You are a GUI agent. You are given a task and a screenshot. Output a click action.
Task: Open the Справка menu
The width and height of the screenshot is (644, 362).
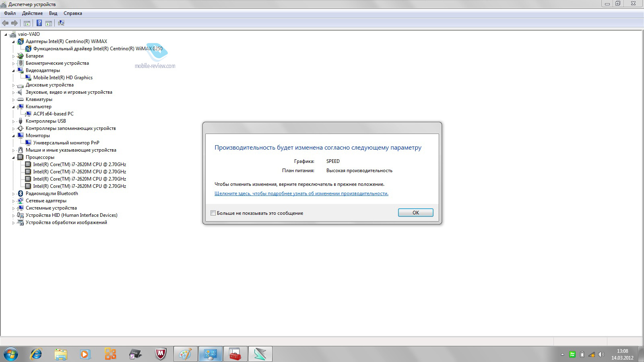click(x=73, y=13)
